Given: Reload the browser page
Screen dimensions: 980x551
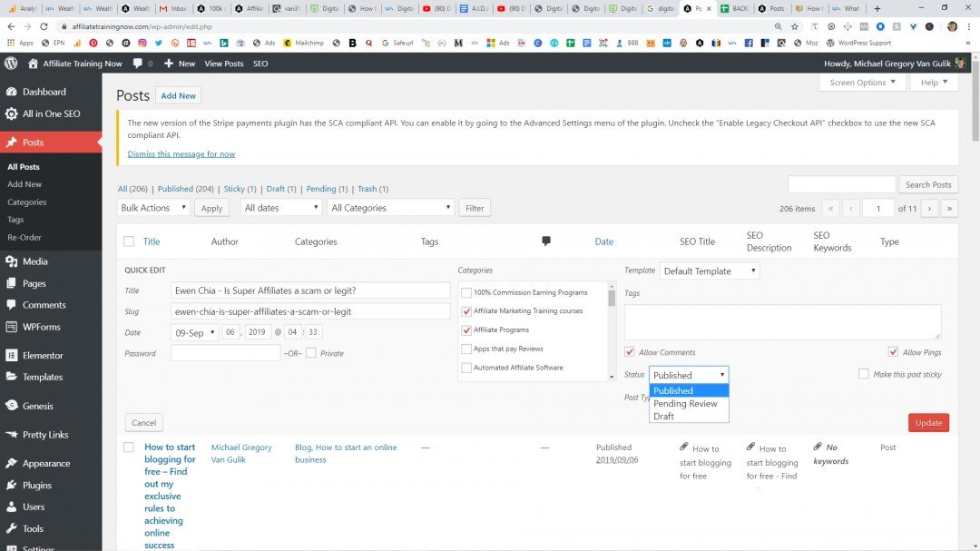Looking at the screenshot, I should click(x=44, y=26).
